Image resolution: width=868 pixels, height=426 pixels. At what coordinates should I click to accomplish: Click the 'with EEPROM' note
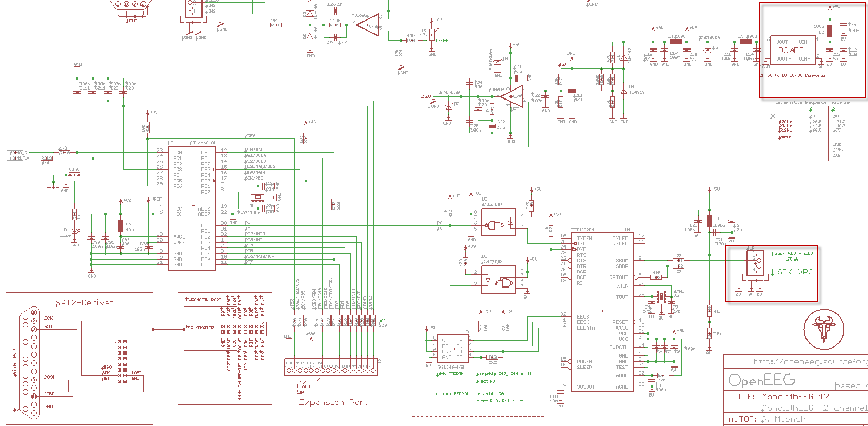[x=449, y=374]
